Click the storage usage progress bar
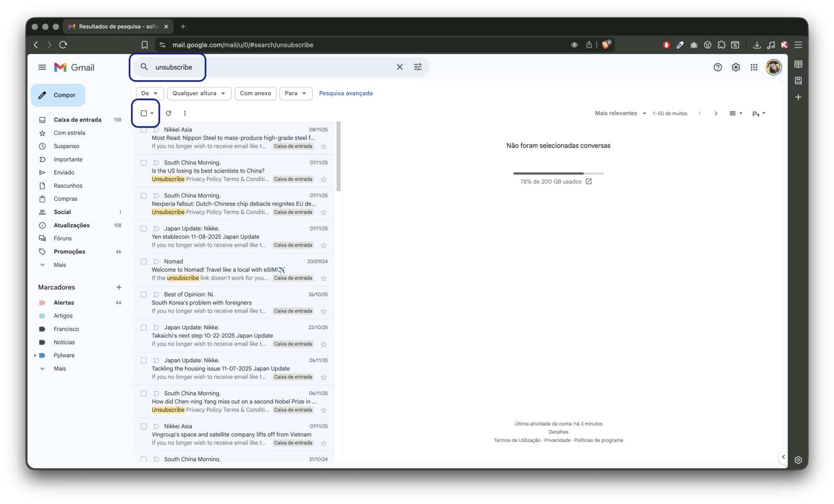This screenshot has height=504, width=834. (x=558, y=173)
